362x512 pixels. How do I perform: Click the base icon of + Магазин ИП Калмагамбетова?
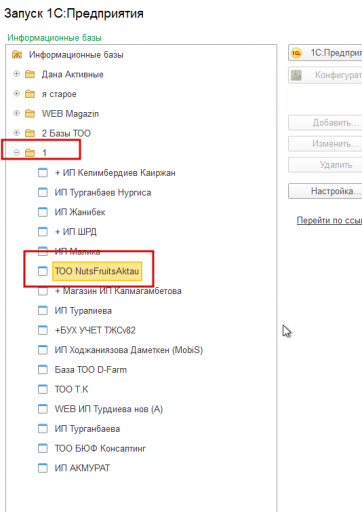pyautogui.click(x=43, y=291)
